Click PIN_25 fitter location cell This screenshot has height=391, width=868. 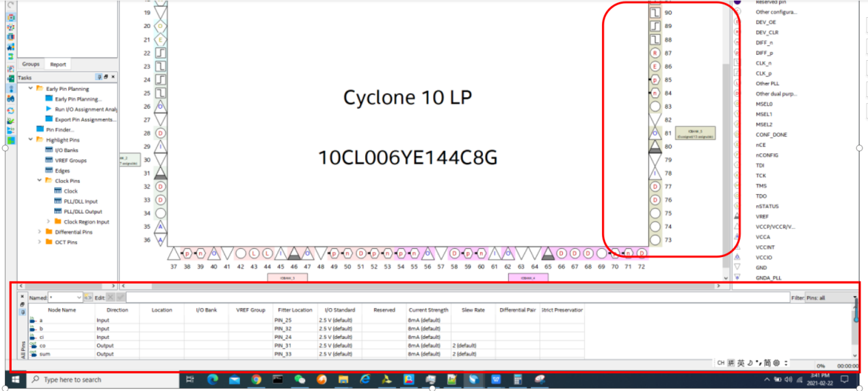tap(295, 320)
